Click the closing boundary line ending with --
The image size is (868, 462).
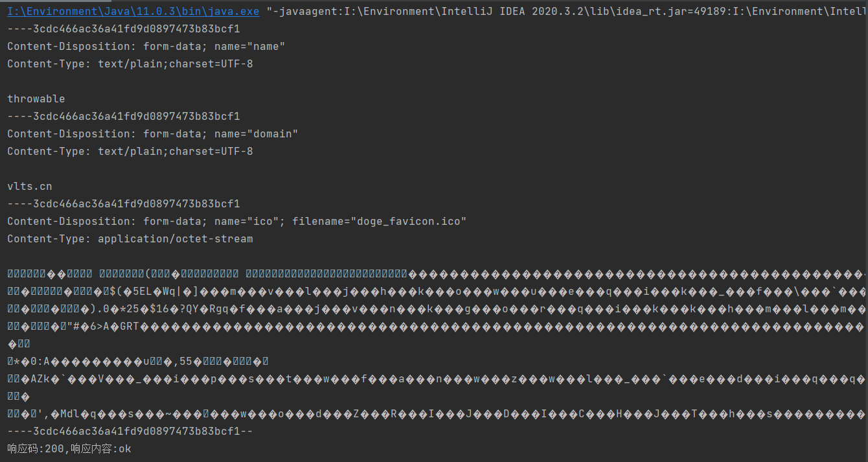[130, 432]
